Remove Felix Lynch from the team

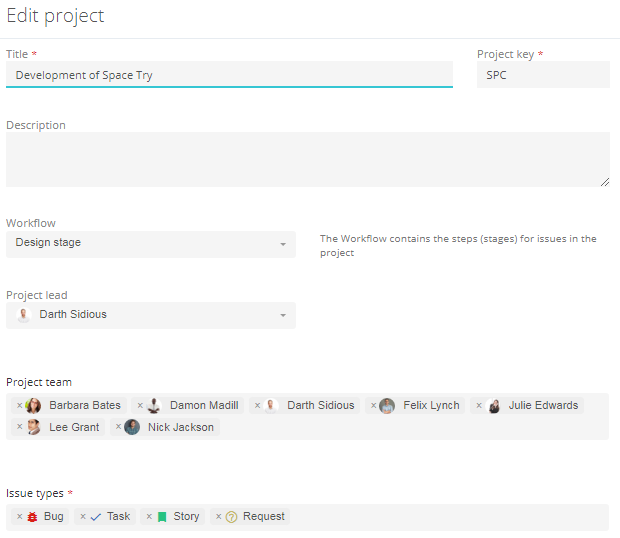coord(373,406)
